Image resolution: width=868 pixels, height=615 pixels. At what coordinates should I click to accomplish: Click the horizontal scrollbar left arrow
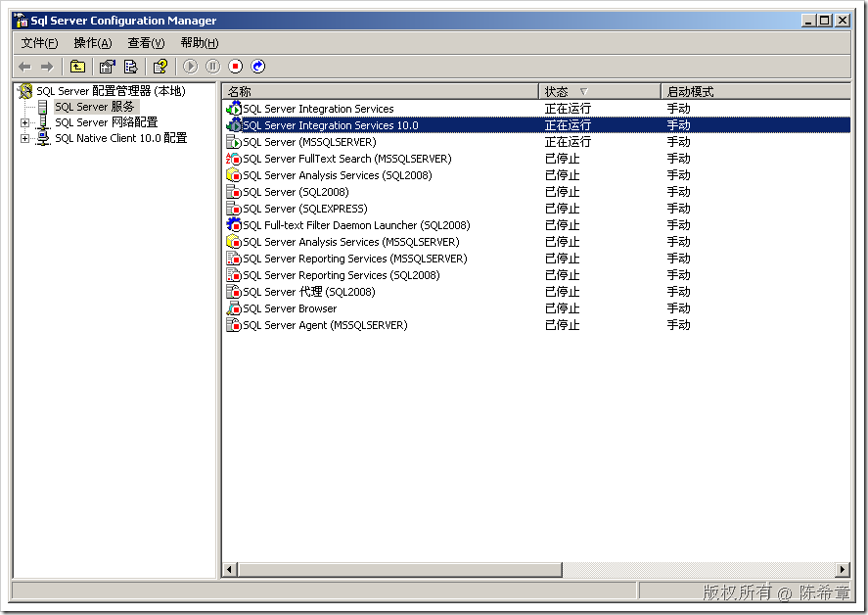[x=230, y=569]
